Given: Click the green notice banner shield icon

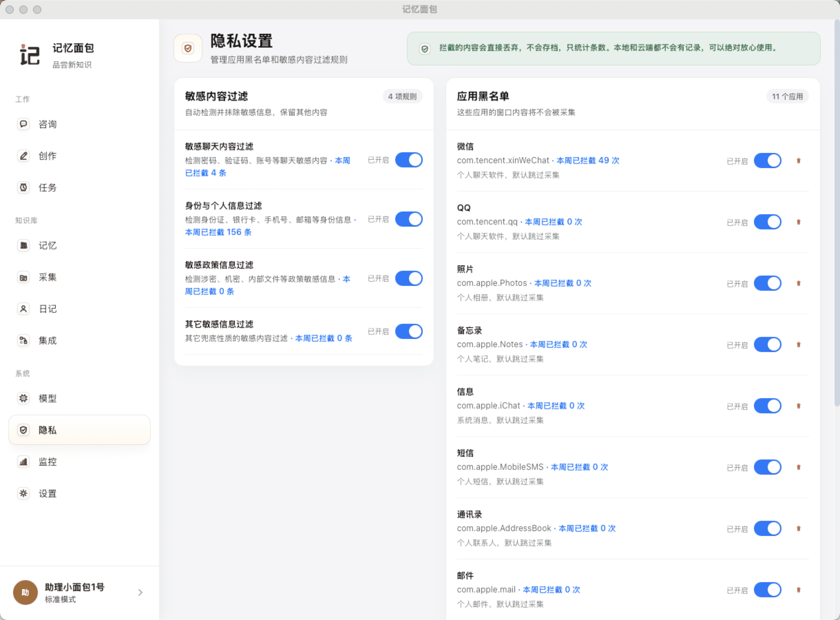Looking at the screenshot, I should click(424, 49).
